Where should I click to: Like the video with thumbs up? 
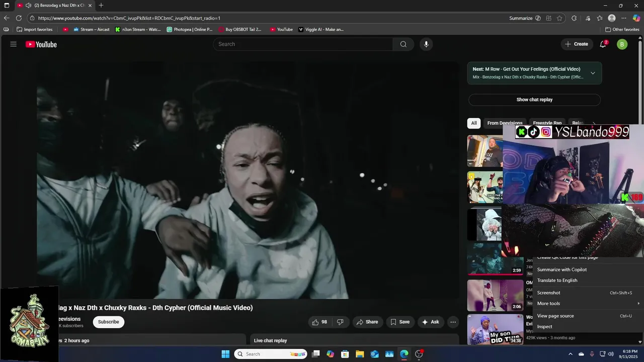(319, 322)
